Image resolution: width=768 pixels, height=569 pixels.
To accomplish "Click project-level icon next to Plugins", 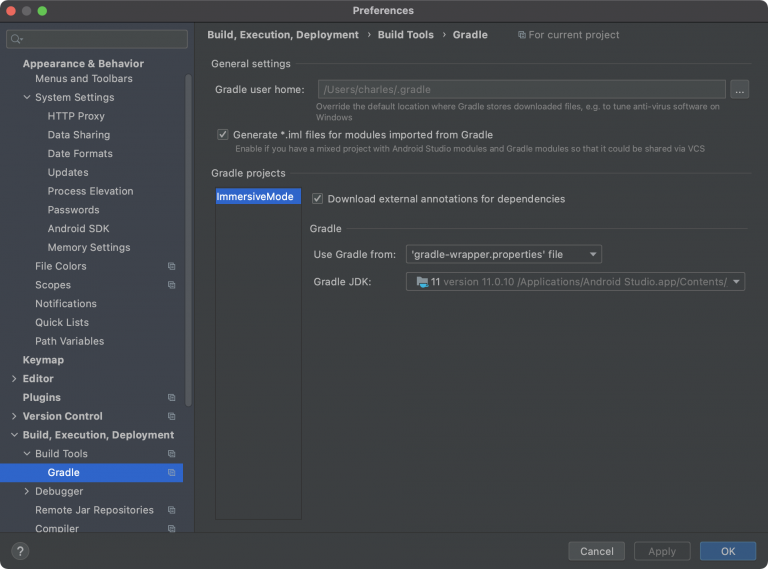I will tap(171, 398).
